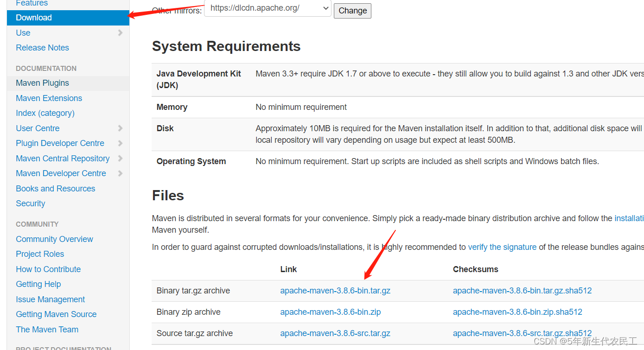The image size is (644, 350).
Task: Open How to Contribute link
Action: 48,269
